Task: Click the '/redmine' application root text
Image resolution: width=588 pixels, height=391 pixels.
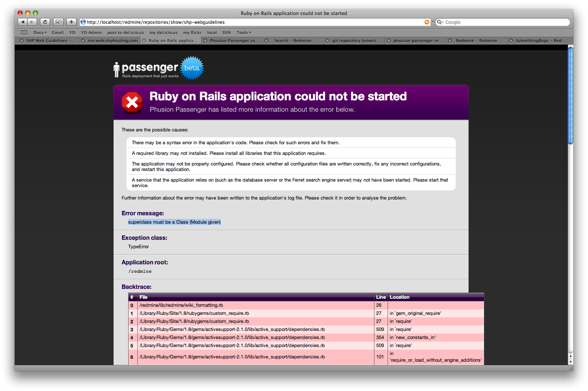Action: [x=140, y=271]
